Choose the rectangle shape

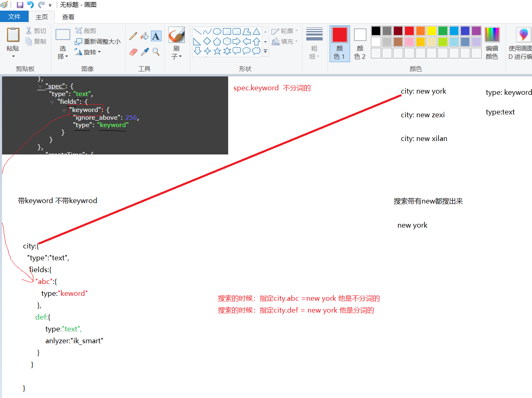point(227,31)
